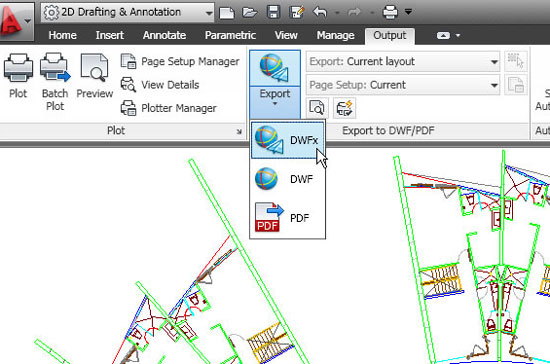This screenshot has height=364, width=550.
Task: Click the Export to DWF/PDF panel title
Action: (x=388, y=131)
